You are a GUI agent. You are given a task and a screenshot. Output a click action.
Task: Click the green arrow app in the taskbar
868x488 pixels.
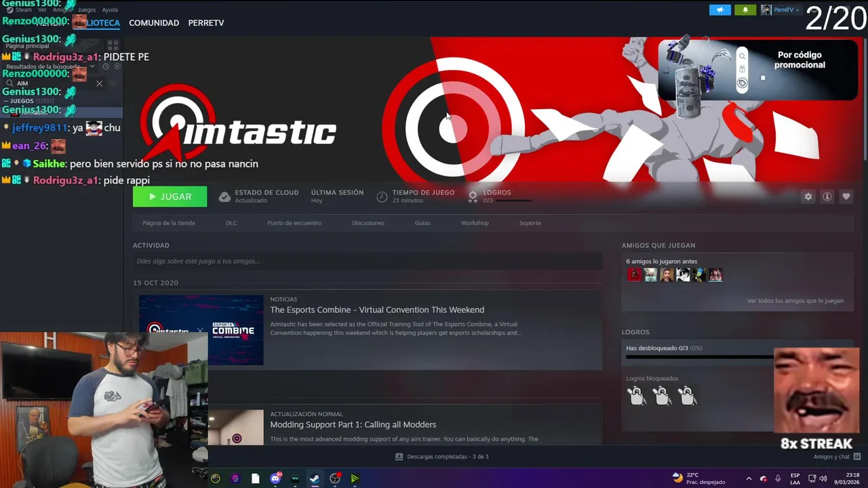tap(354, 479)
